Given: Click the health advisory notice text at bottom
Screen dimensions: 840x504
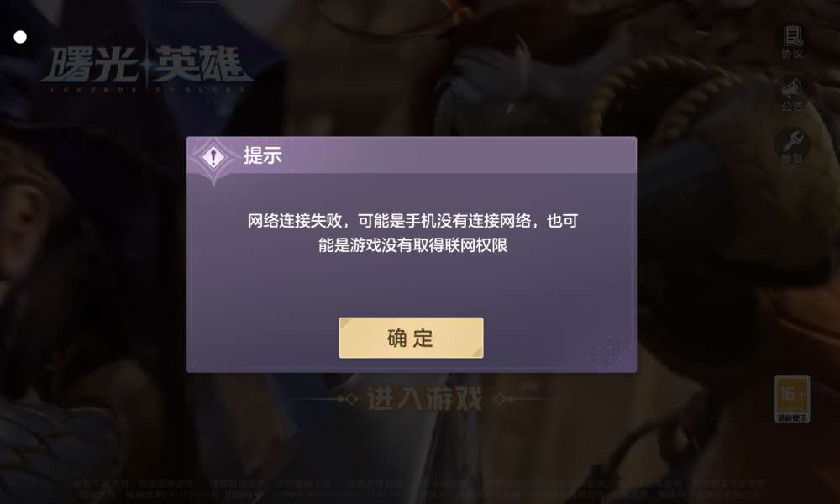Looking at the screenshot, I should [x=419, y=489].
